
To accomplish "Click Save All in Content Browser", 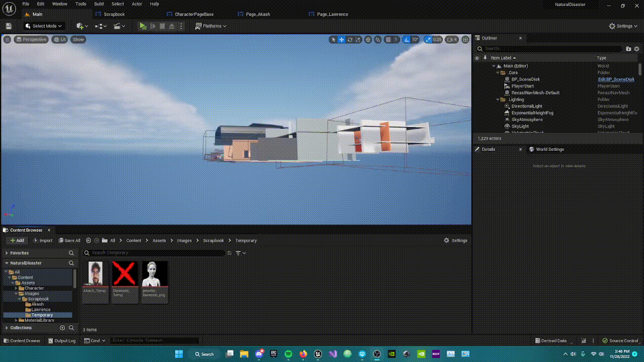I will (x=69, y=240).
